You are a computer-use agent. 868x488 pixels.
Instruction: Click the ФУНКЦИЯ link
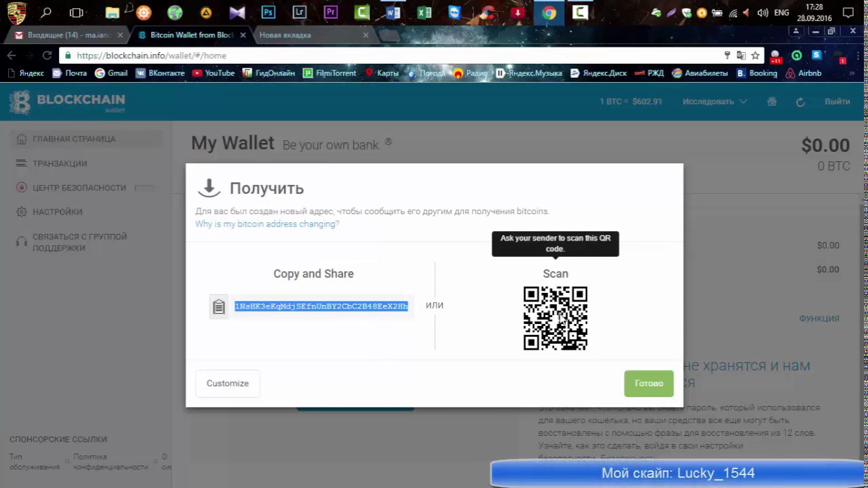819,319
